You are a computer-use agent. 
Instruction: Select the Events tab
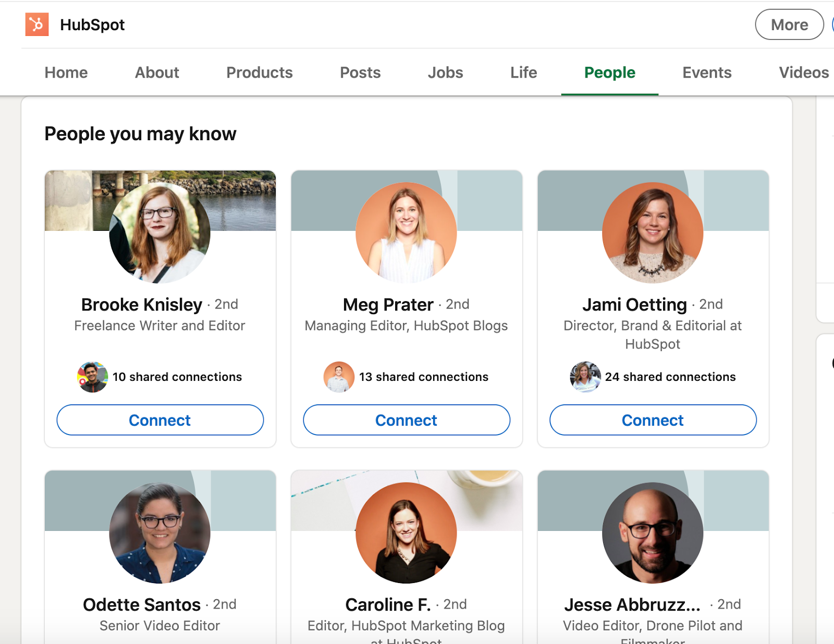pyautogui.click(x=707, y=72)
